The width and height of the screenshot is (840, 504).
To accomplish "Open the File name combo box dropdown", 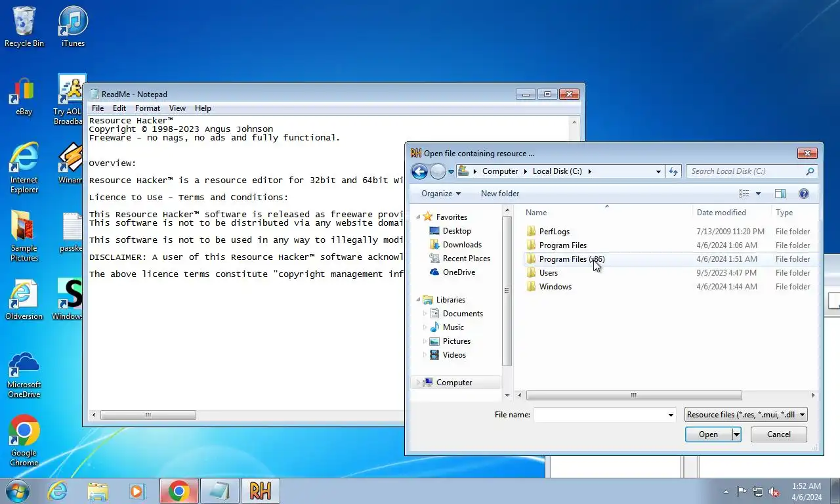I will pos(671,415).
